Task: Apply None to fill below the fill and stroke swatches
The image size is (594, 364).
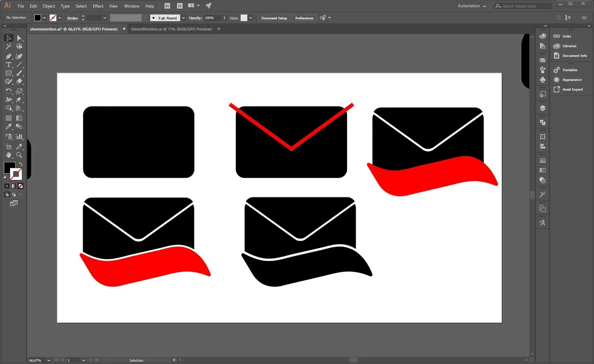Action: (x=20, y=186)
